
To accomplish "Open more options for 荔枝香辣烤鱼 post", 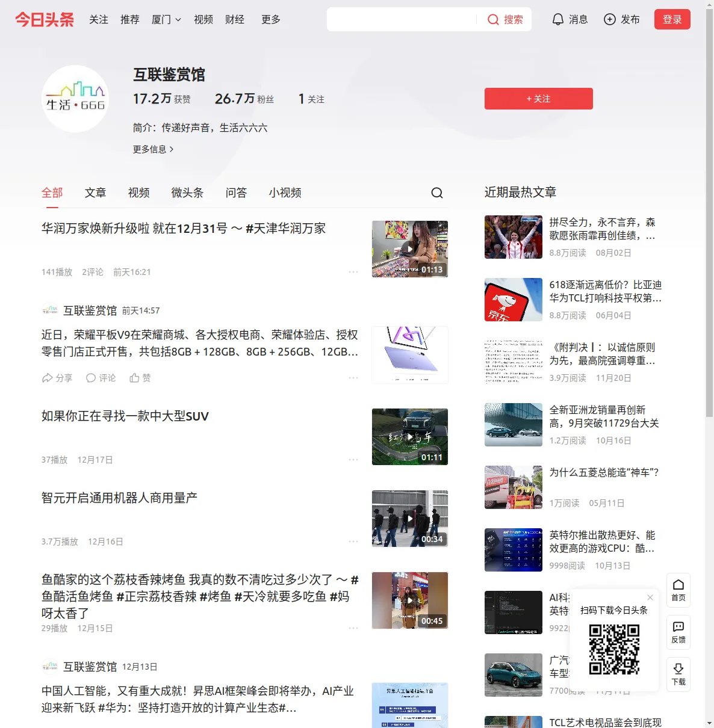I will click(353, 628).
